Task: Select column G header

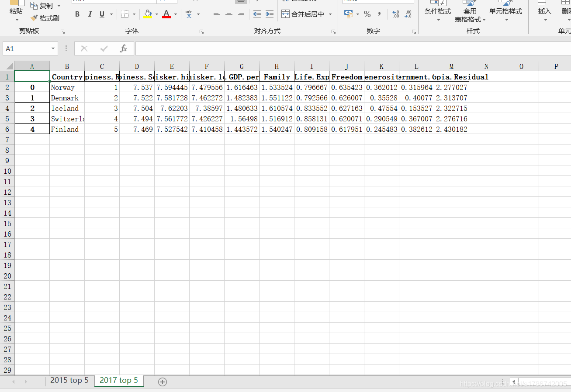Action: pyautogui.click(x=242, y=66)
